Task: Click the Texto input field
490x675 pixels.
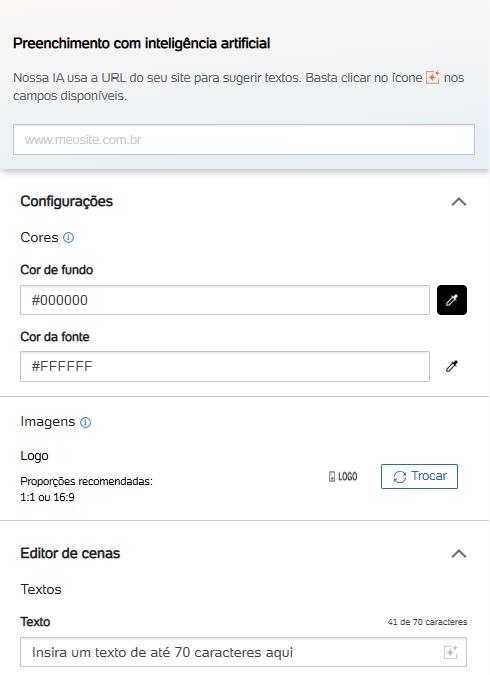Action: tap(243, 652)
